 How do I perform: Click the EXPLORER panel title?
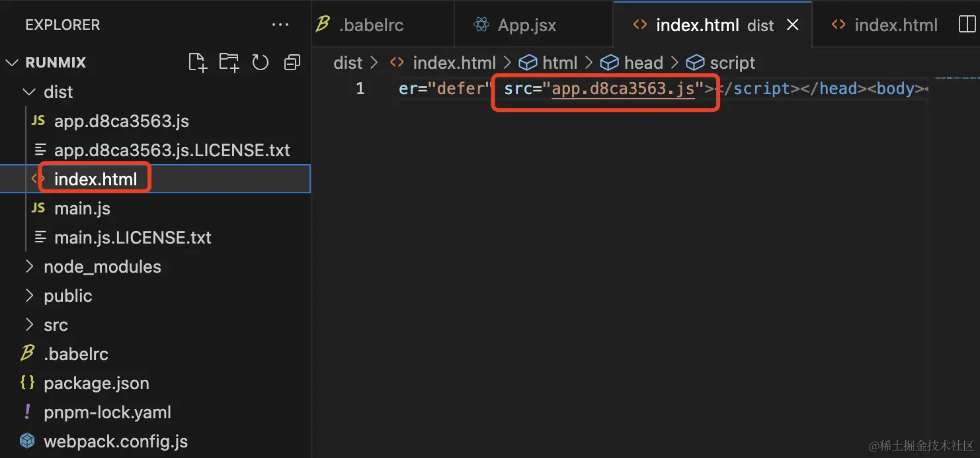click(x=63, y=25)
